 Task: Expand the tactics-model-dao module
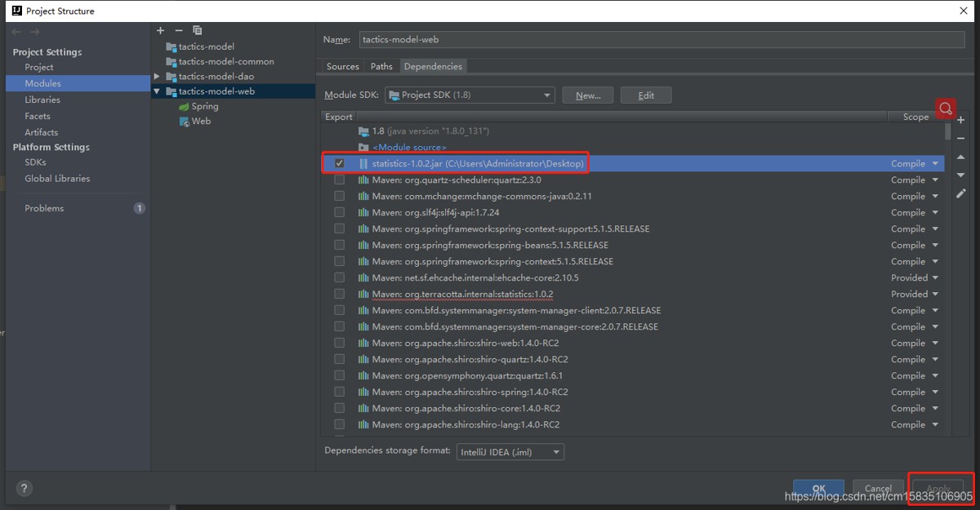157,76
